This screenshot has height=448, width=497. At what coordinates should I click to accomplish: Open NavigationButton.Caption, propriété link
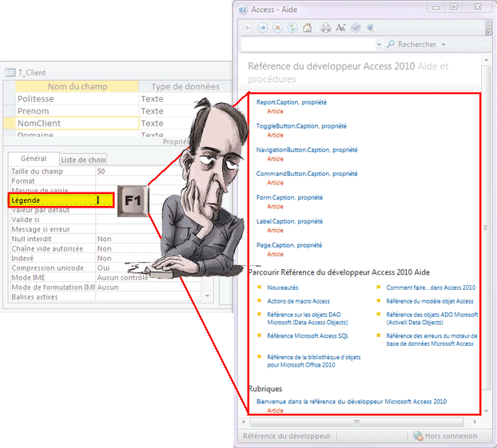click(x=307, y=149)
